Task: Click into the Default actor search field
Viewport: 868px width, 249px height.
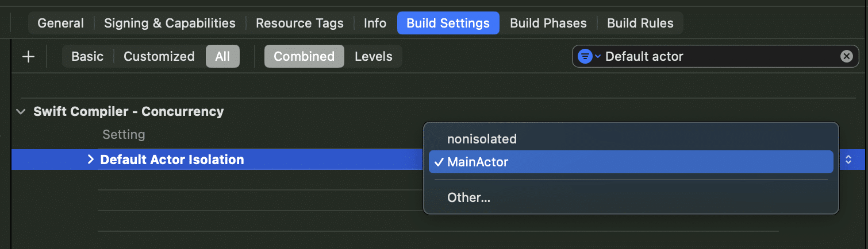Action: point(719,56)
